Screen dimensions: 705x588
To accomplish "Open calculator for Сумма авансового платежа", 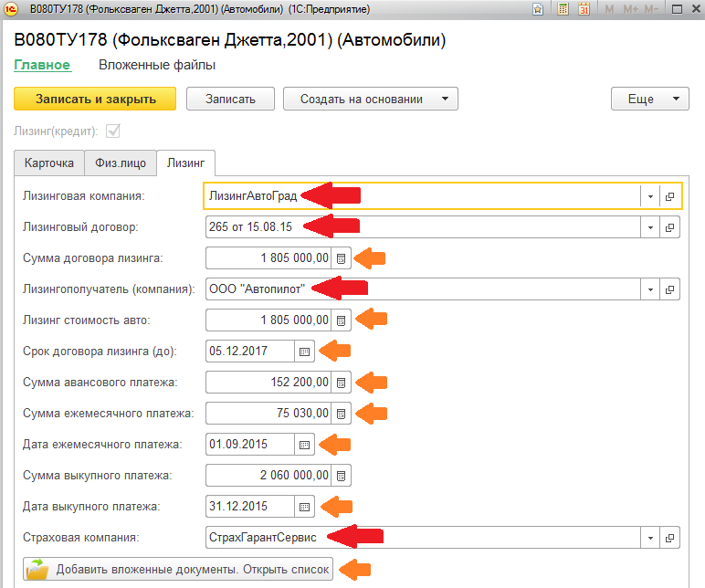I will (x=341, y=383).
